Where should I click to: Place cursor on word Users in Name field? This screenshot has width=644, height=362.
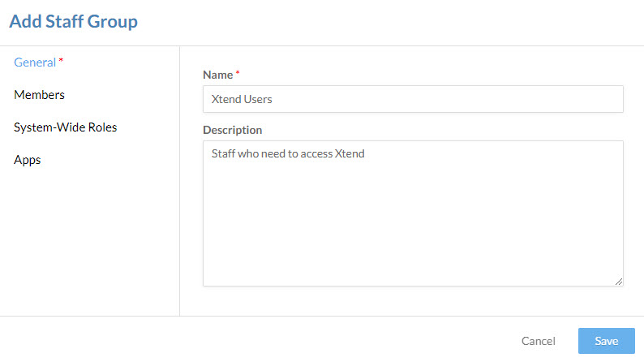tap(258, 100)
